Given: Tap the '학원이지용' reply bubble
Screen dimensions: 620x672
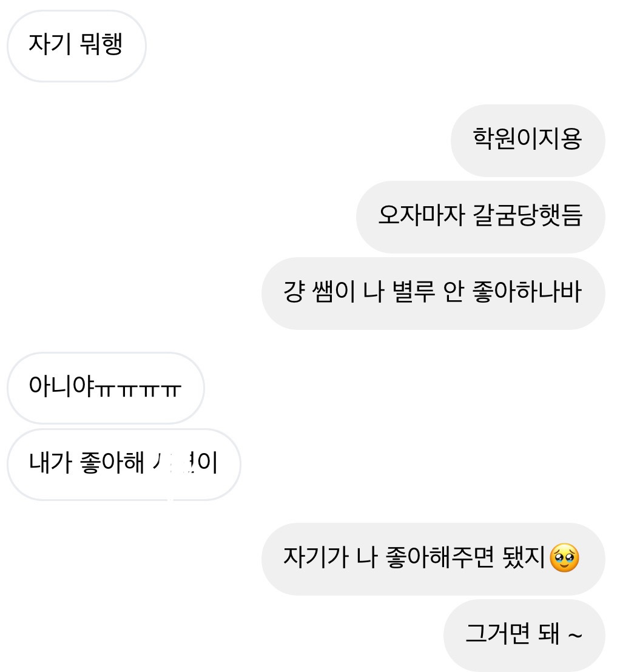Looking at the screenshot, I should (x=528, y=141).
